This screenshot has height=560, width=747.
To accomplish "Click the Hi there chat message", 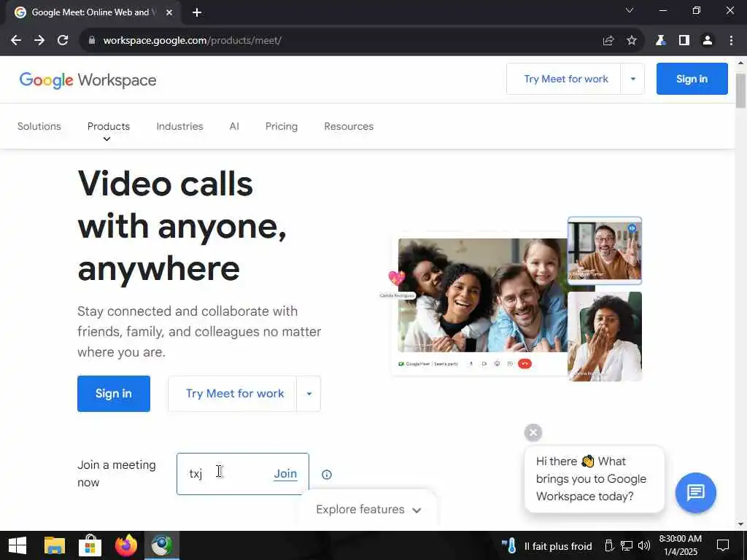I will (594, 479).
